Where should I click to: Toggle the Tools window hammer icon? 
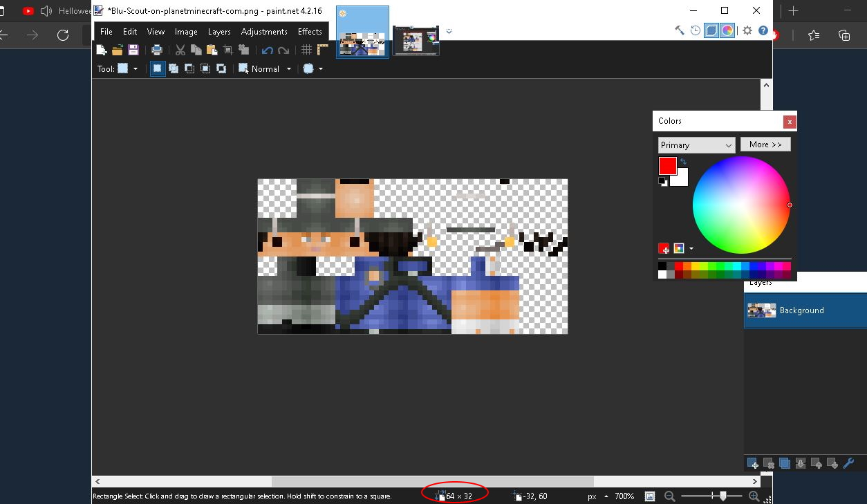tap(679, 30)
